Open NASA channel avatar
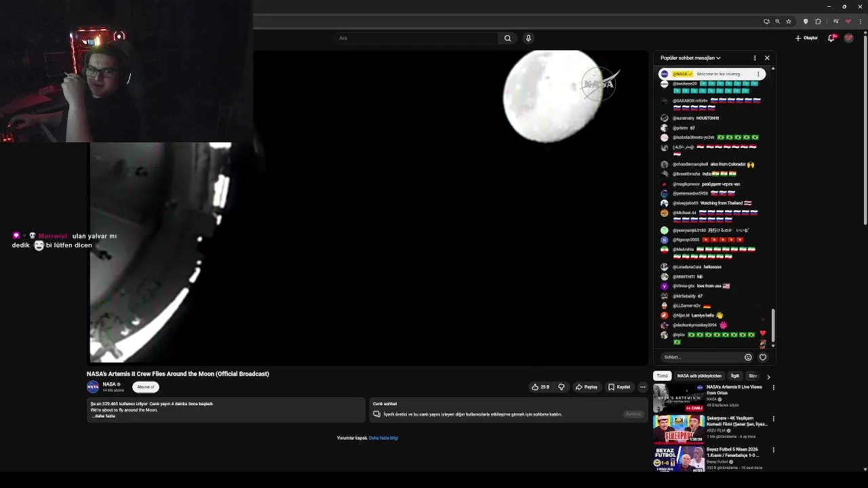Viewport: 868px width, 488px height. 93,387
